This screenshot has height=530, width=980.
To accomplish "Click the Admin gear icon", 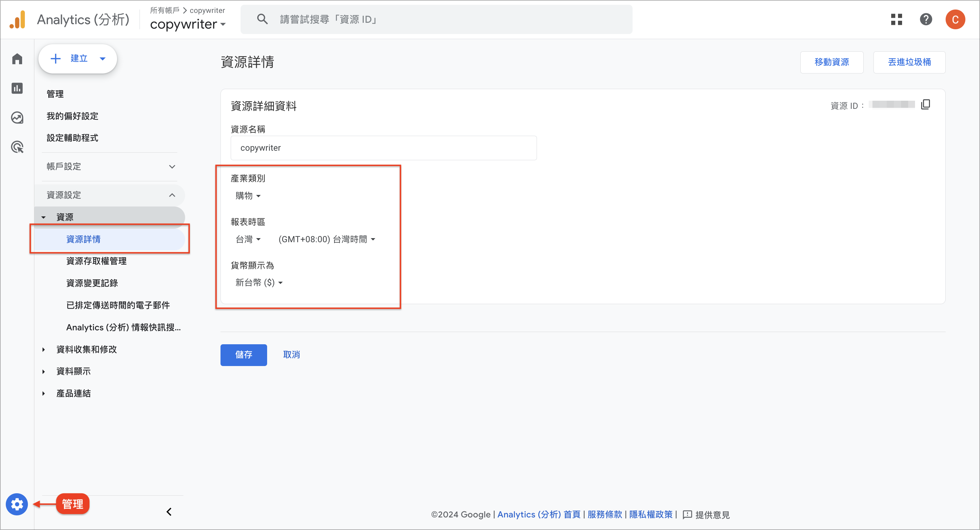I will pos(17,504).
